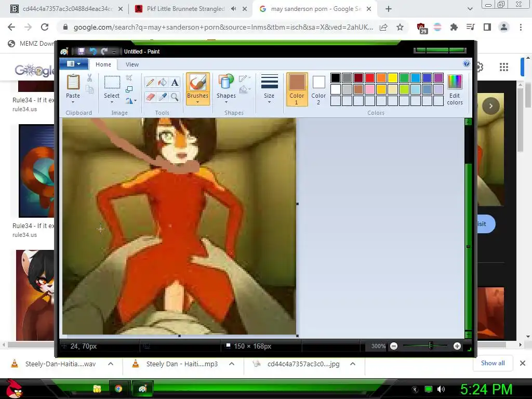Expand options for Steely Dan mp3 download

(x=232, y=364)
